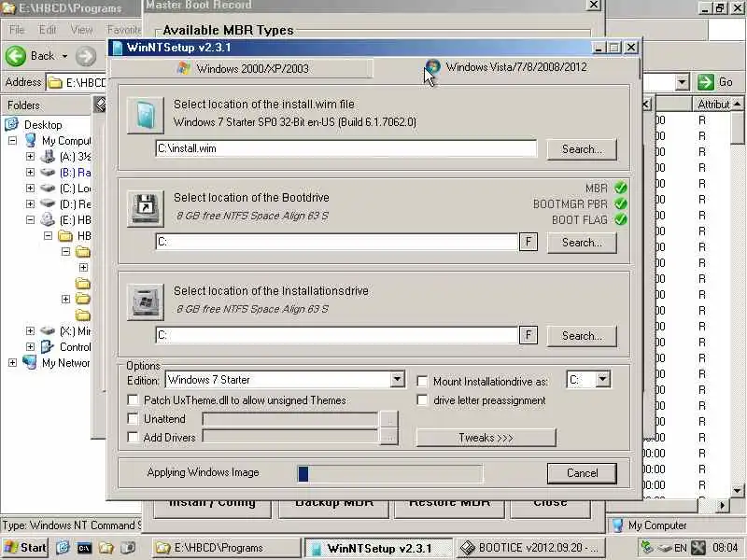
Task: Expand the My Network Places tree node
Action: tap(12, 363)
